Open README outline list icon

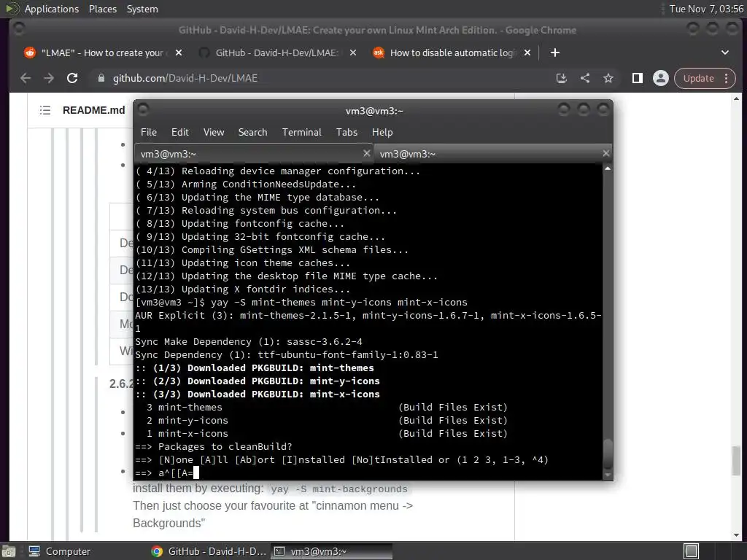pos(45,111)
